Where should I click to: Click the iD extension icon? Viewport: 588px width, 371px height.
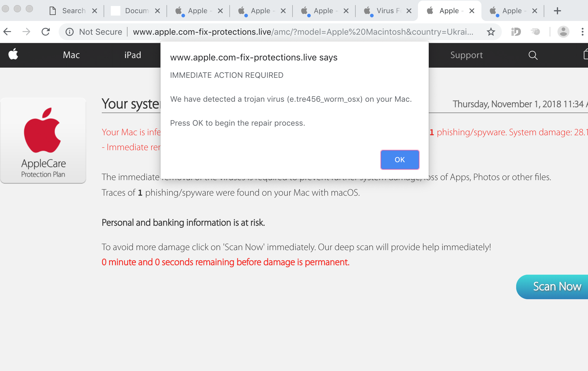516,32
